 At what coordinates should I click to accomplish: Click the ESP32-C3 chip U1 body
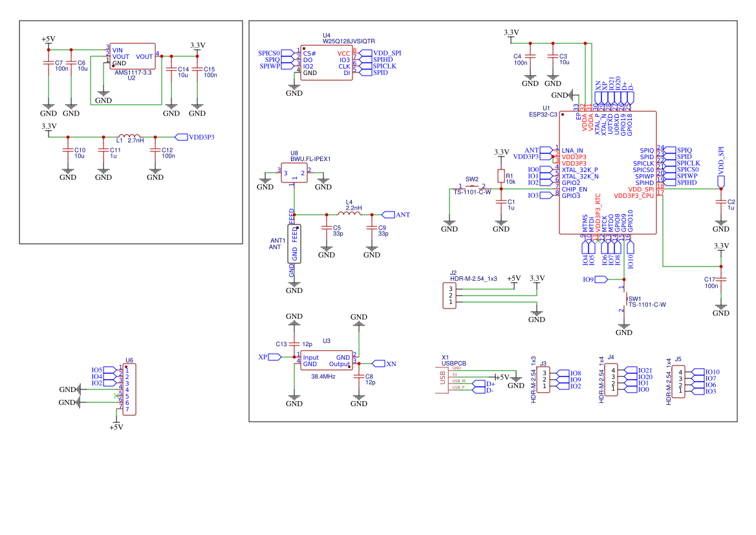607,173
